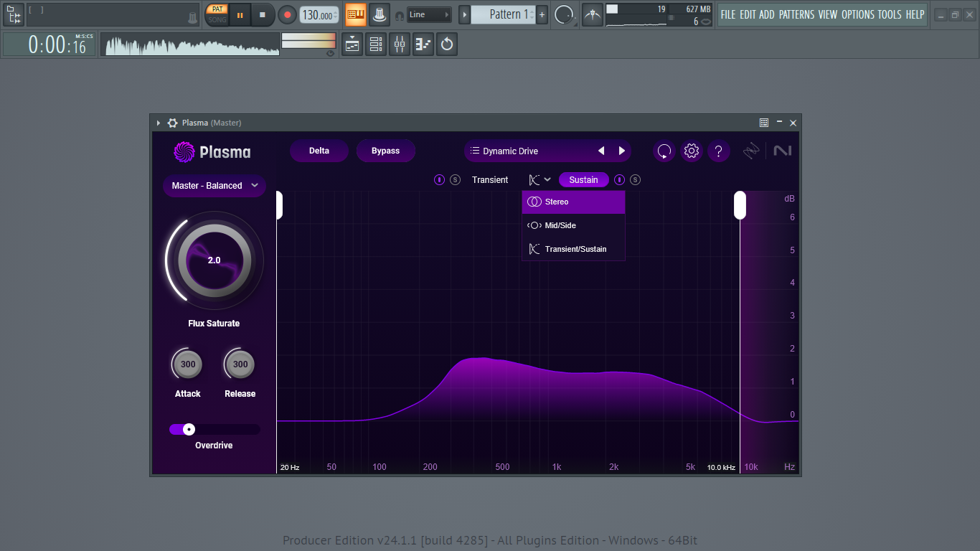Toggle the Delta button
980x551 pixels.
coord(319,151)
